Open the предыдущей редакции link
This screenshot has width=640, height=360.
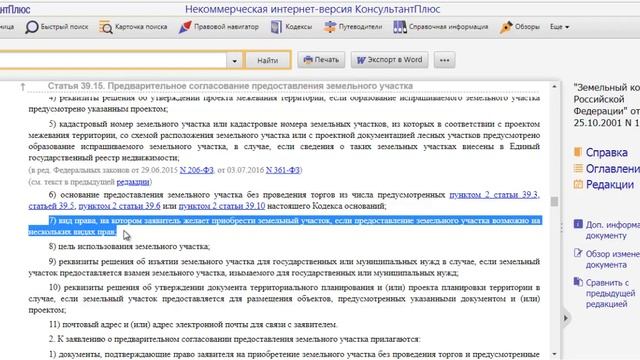(133, 182)
